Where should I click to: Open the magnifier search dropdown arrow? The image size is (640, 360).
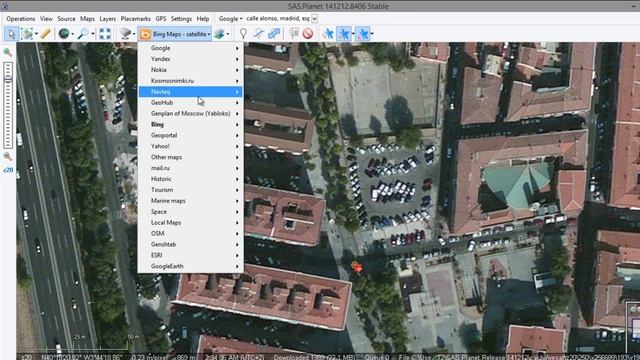93,34
